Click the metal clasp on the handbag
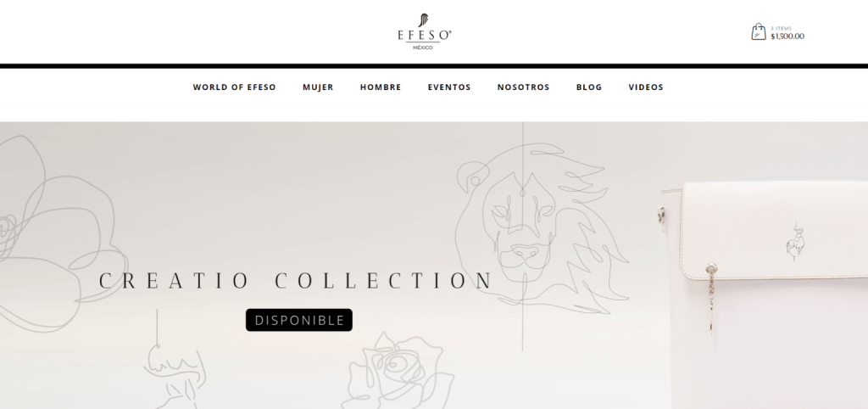The height and width of the screenshot is (409, 868). 711,298
